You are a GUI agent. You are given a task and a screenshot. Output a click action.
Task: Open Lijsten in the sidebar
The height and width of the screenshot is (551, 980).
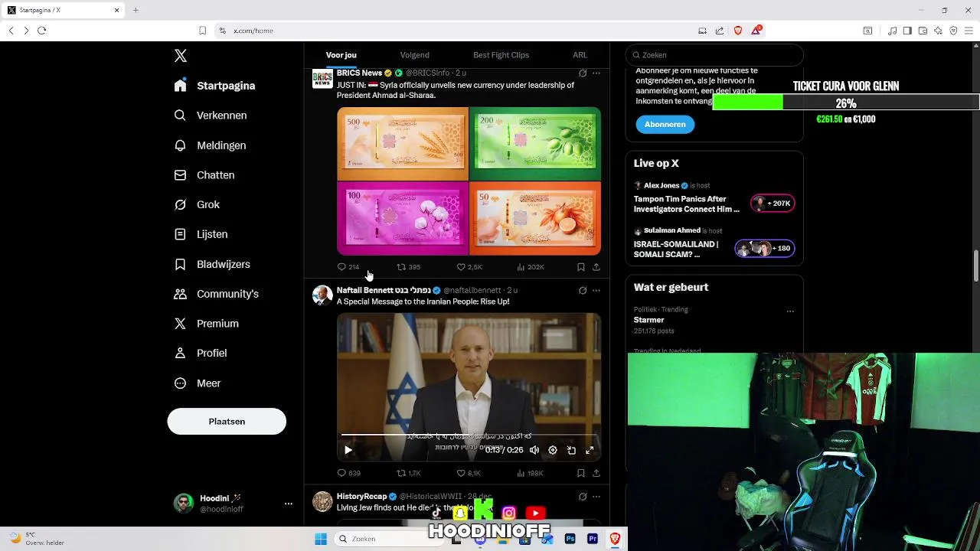201,234
